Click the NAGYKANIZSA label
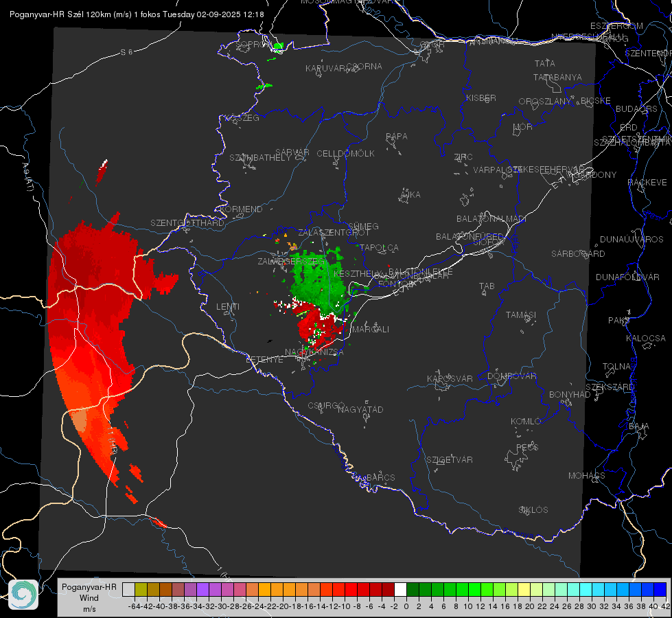672x618 pixels. pyautogui.click(x=314, y=352)
